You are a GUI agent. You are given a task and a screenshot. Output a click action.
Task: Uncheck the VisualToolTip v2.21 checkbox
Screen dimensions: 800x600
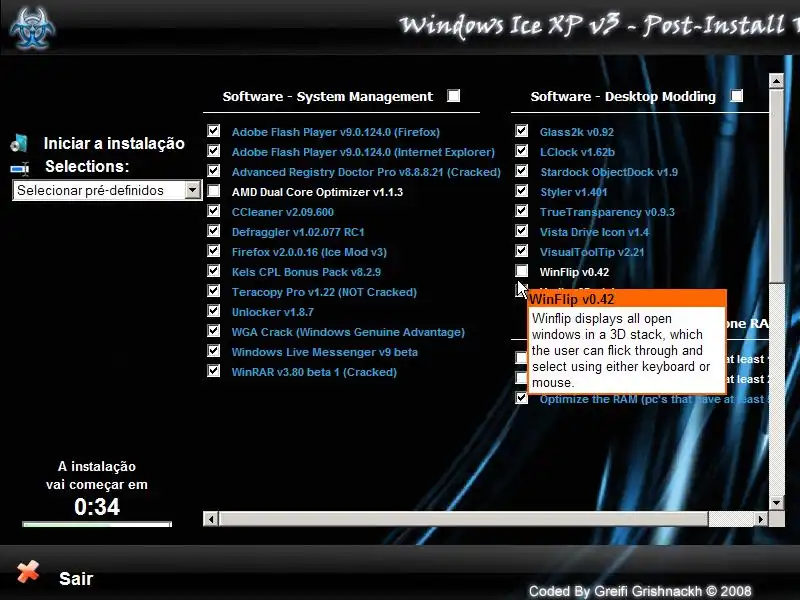[521, 251]
